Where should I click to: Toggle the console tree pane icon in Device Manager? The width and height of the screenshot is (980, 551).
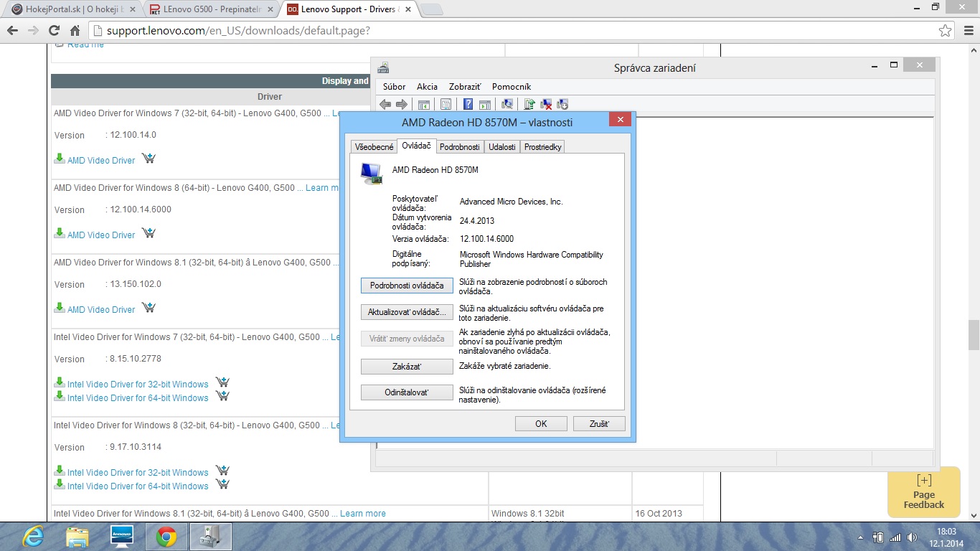(x=424, y=104)
